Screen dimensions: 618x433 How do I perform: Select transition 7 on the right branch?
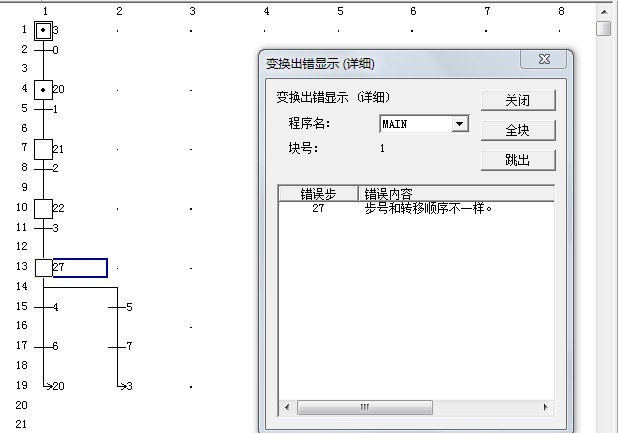coord(119,346)
